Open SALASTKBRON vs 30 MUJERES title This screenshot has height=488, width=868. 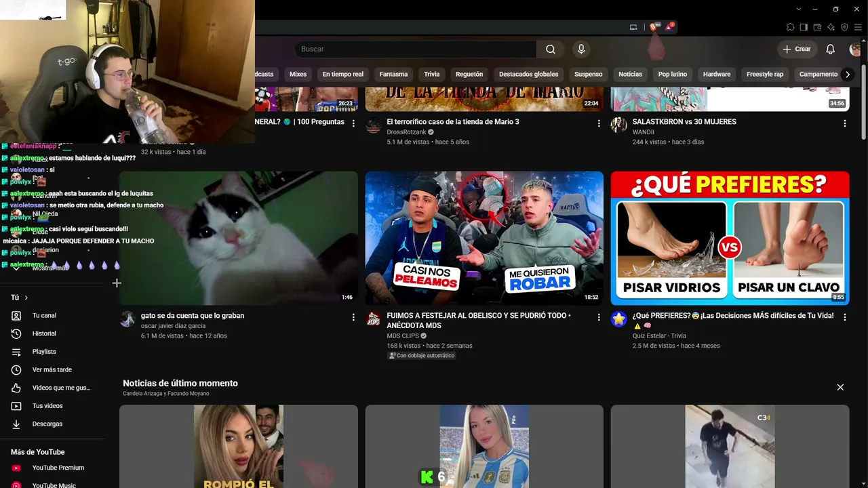pos(684,122)
